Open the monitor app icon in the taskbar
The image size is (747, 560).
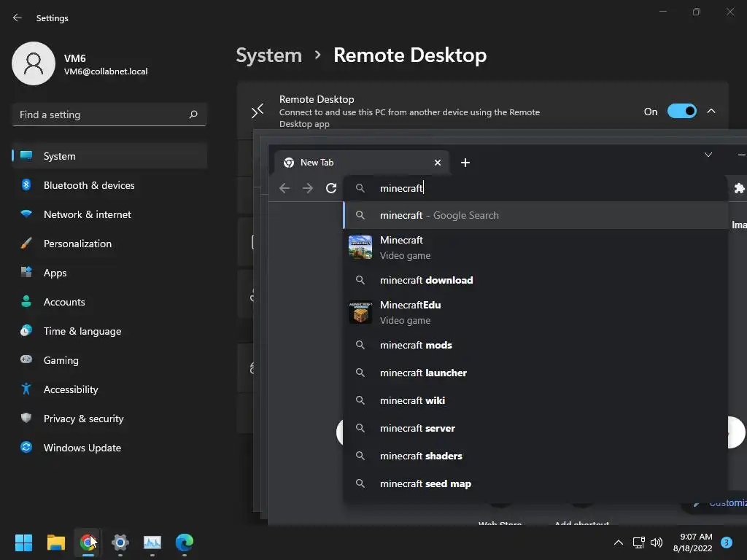pyautogui.click(x=152, y=542)
